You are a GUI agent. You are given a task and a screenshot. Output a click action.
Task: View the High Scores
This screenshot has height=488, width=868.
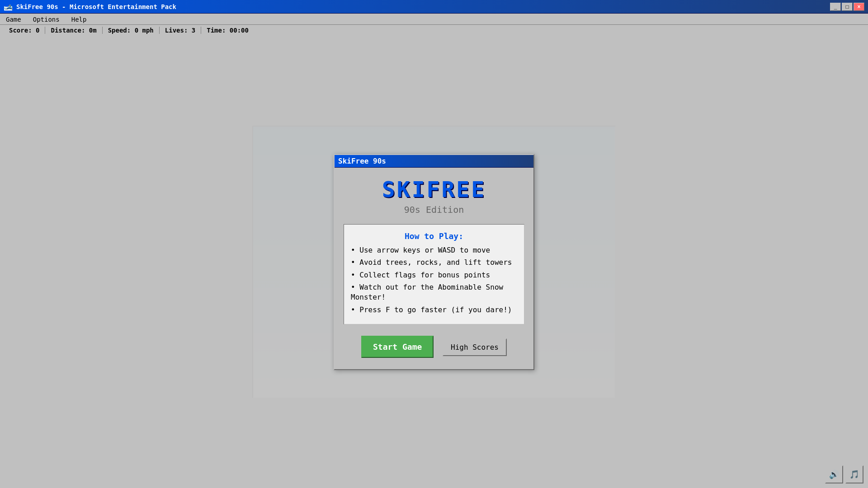(475, 347)
